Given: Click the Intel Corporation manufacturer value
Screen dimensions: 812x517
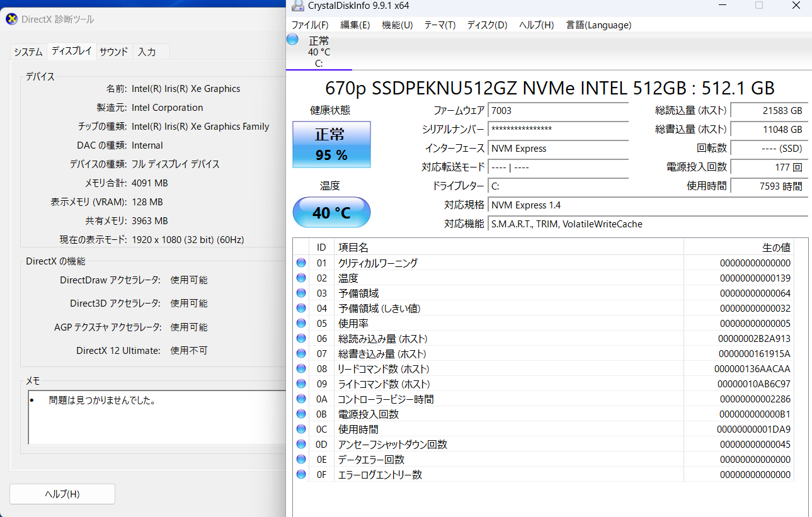Looking at the screenshot, I should tap(168, 108).
